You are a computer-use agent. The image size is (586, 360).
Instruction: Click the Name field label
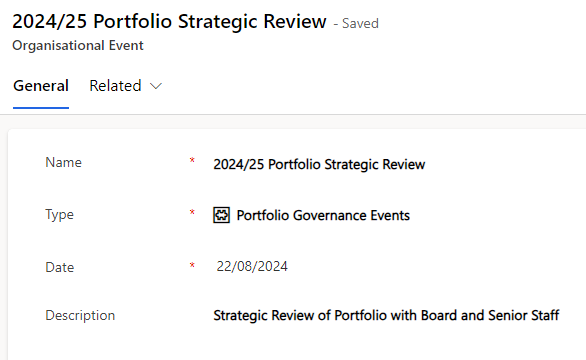click(63, 163)
